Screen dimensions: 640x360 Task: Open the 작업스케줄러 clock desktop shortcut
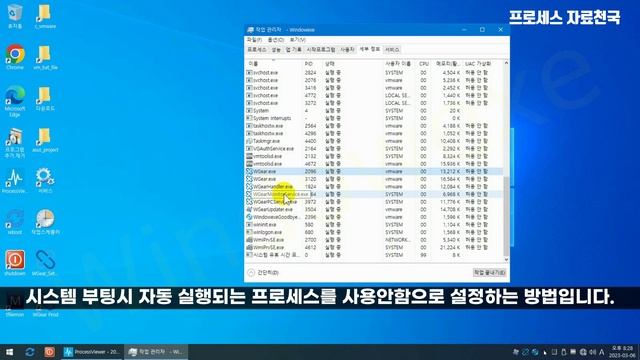click(x=45, y=222)
